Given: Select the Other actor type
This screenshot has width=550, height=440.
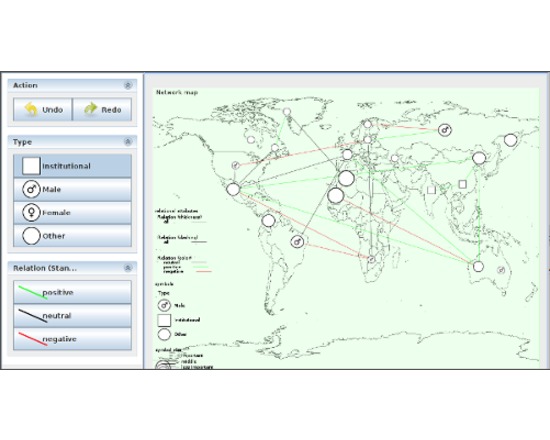Looking at the screenshot, I should (x=73, y=236).
